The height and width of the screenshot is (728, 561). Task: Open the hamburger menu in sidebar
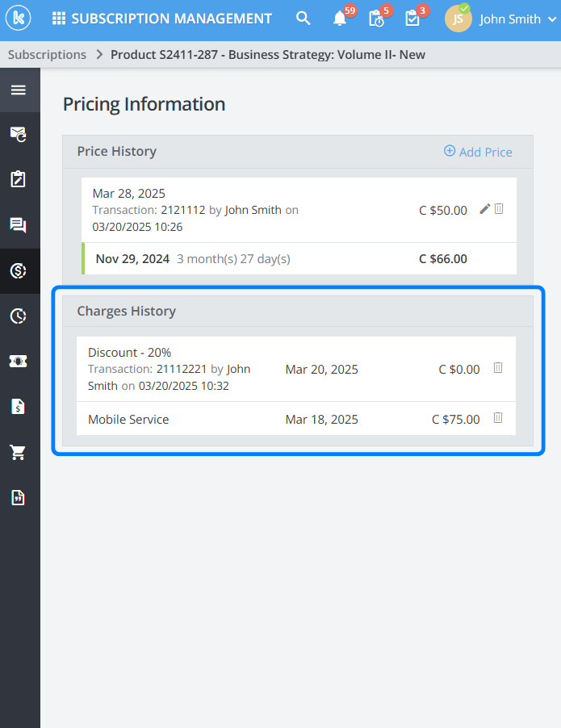pos(18,90)
